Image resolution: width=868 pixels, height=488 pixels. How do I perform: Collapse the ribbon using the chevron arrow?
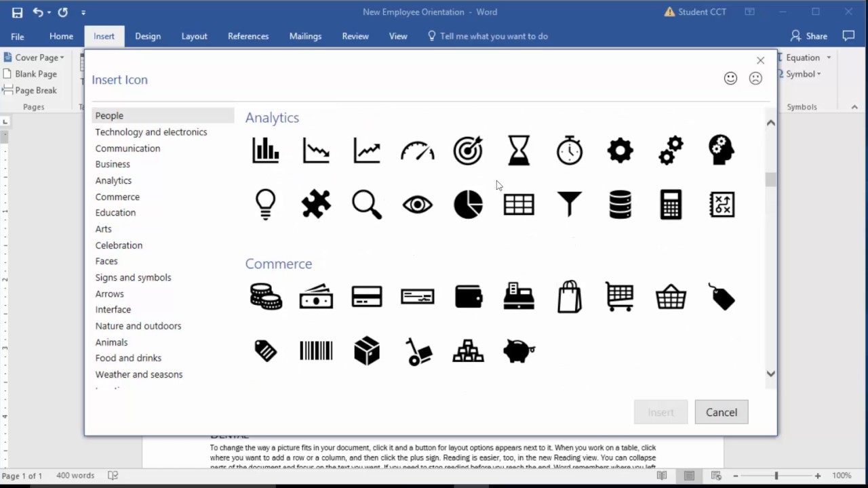pyautogui.click(x=854, y=106)
